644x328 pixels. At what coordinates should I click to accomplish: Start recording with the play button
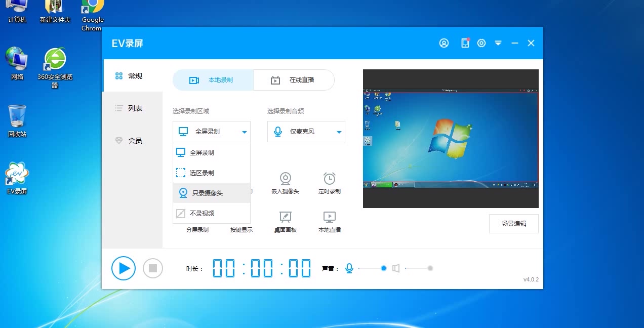point(124,268)
